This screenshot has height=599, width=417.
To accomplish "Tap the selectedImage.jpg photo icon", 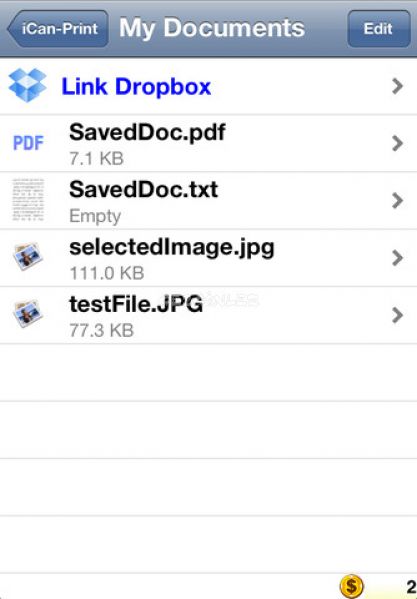I will tap(27, 257).
